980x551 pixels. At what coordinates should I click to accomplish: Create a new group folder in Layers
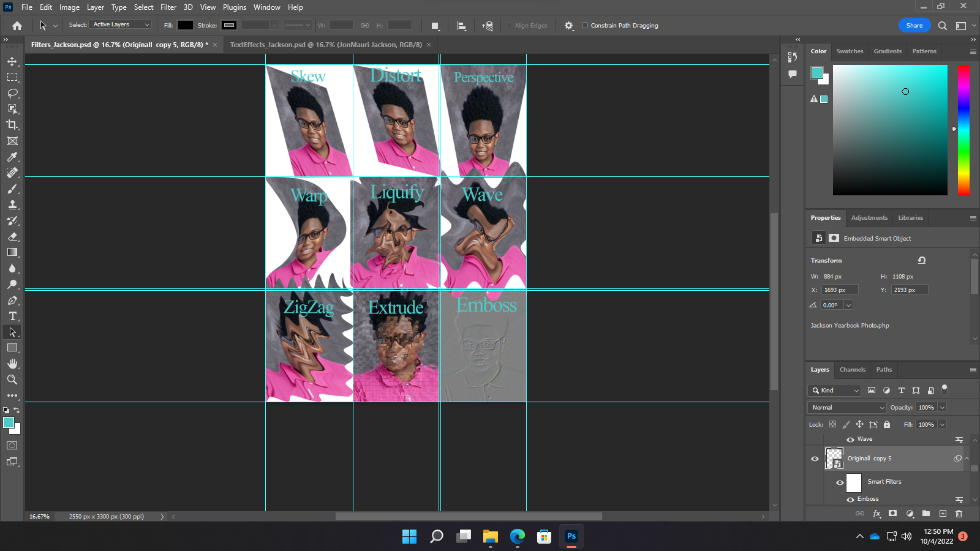pos(926,514)
